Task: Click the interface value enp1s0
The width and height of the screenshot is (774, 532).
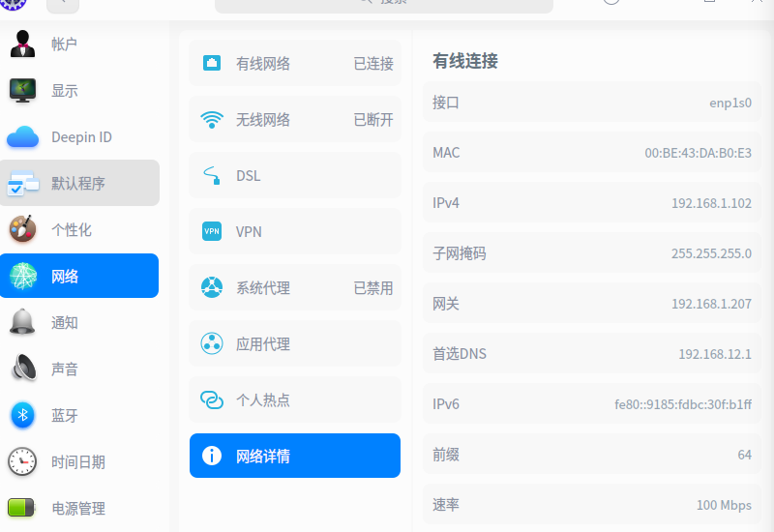Action: [x=730, y=103]
